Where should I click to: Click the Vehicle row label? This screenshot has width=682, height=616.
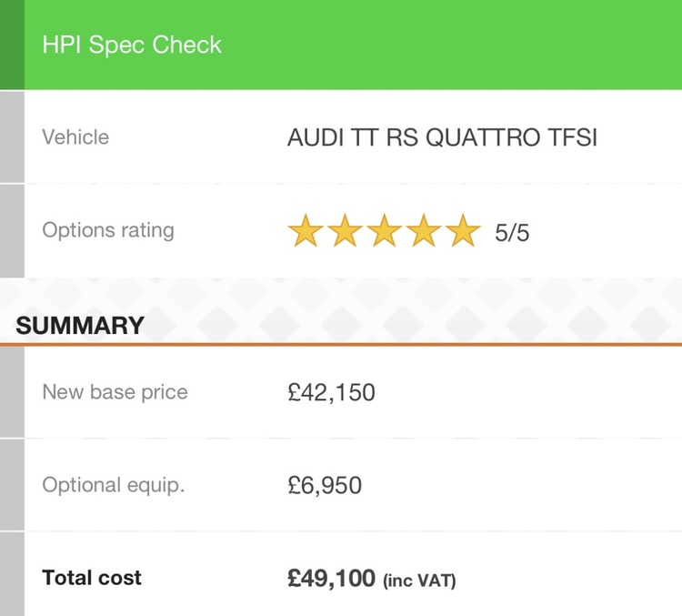click(x=75, y=137)
